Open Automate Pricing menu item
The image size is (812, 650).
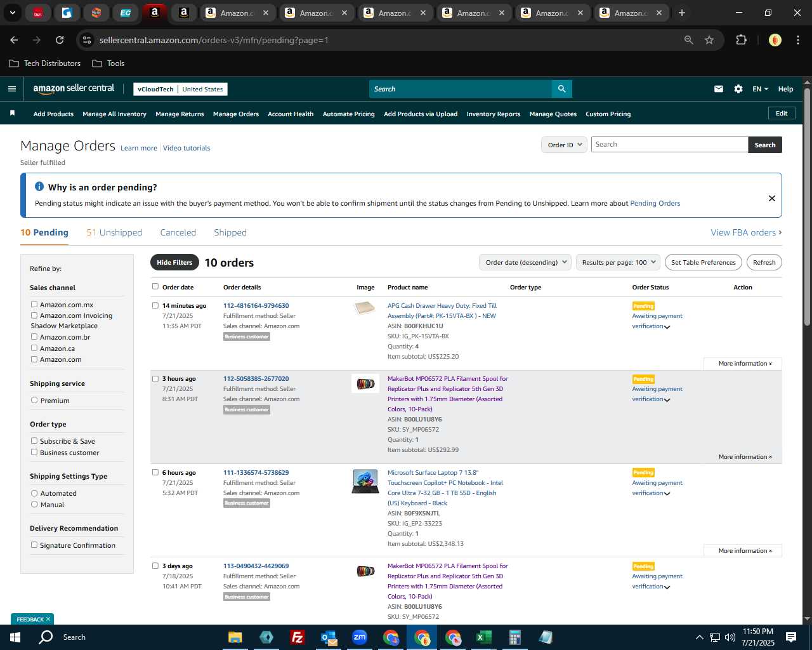(348, 114)
